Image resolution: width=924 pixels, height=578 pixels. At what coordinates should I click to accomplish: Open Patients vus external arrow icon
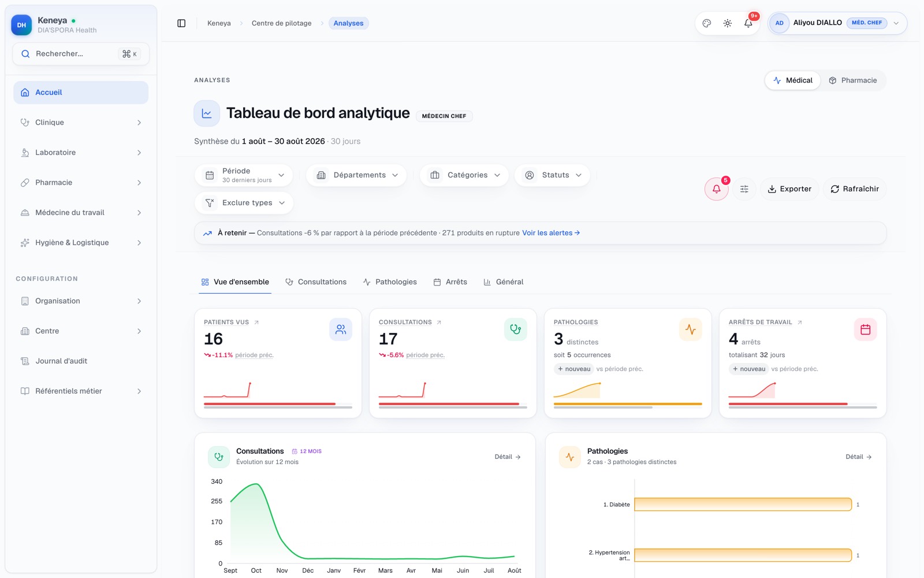(x=256, y=323)
